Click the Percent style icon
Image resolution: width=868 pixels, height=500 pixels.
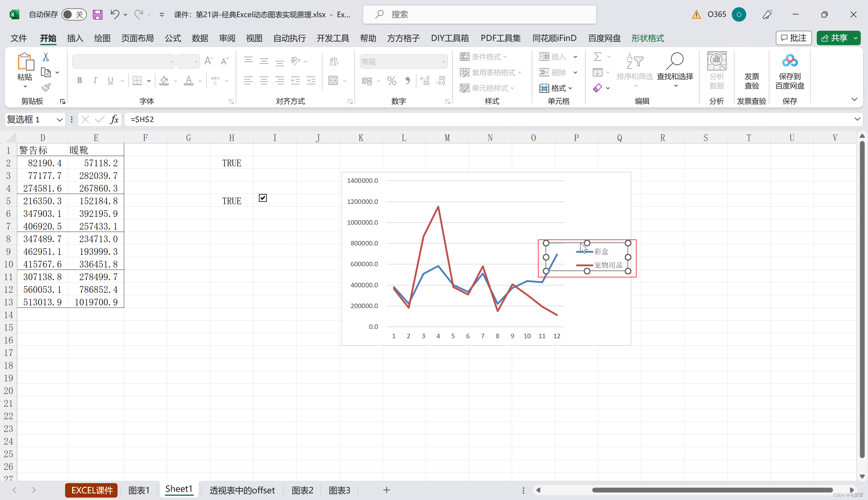pos(392,81)
